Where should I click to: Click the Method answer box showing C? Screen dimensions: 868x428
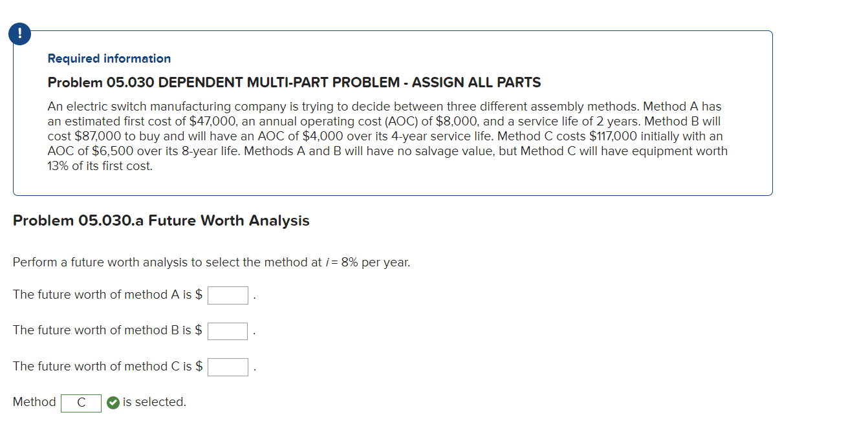[81, 403]
